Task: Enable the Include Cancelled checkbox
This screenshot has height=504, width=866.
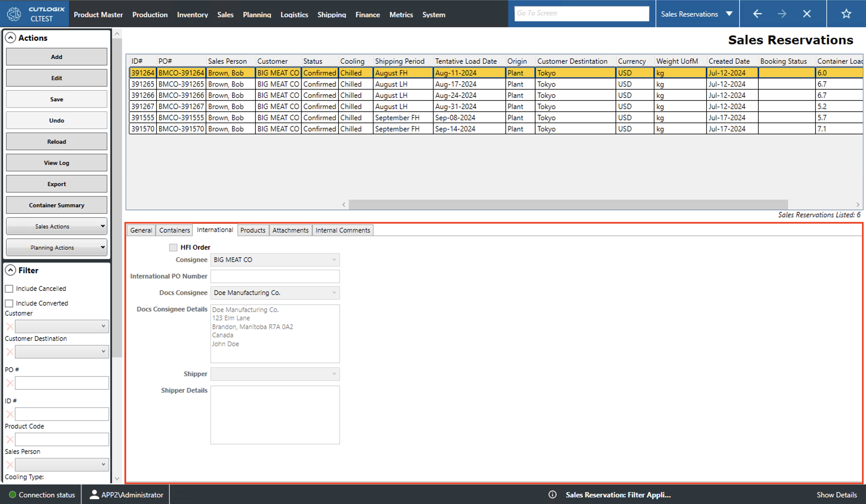Action: click(9, 288)
